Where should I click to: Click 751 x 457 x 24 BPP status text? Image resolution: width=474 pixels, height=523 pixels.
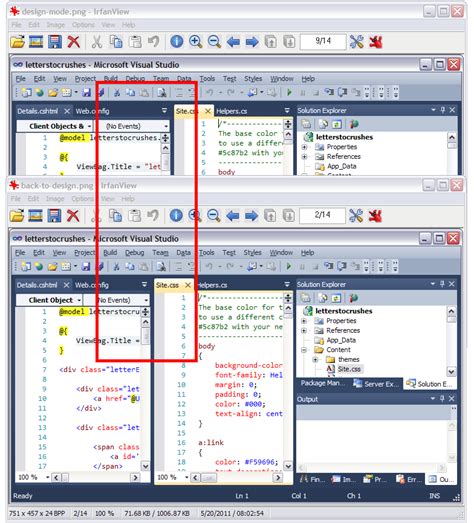37,513
